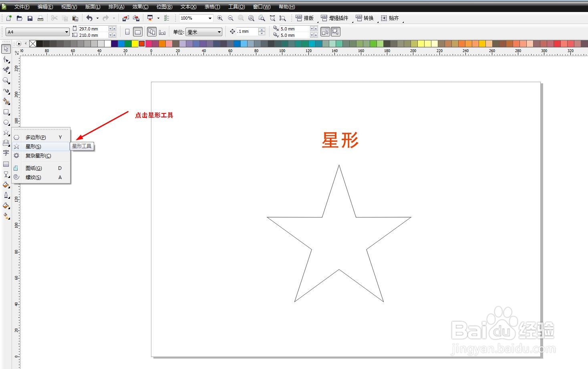Choose 多边形(P) from the flyout
588x369 pixels.
(x=41, y=137)
